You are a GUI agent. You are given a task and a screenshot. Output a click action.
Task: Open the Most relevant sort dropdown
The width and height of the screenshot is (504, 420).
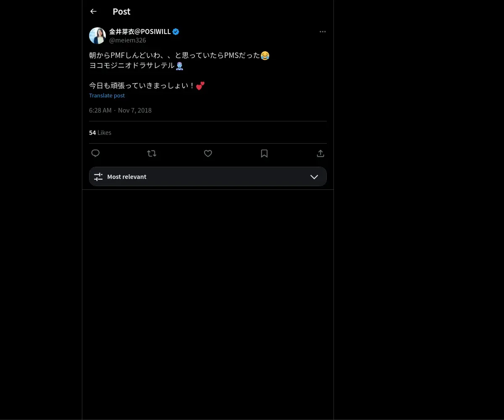point(208,176)
